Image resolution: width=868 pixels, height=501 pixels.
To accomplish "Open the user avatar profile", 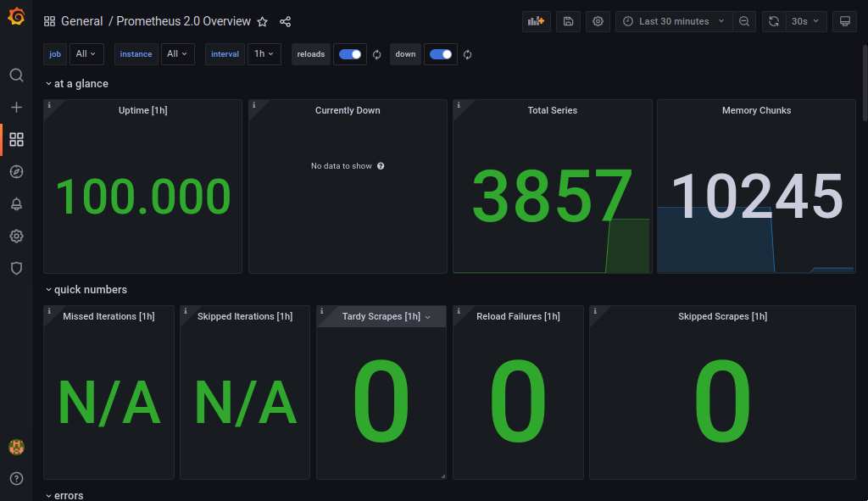I will 17,447.
